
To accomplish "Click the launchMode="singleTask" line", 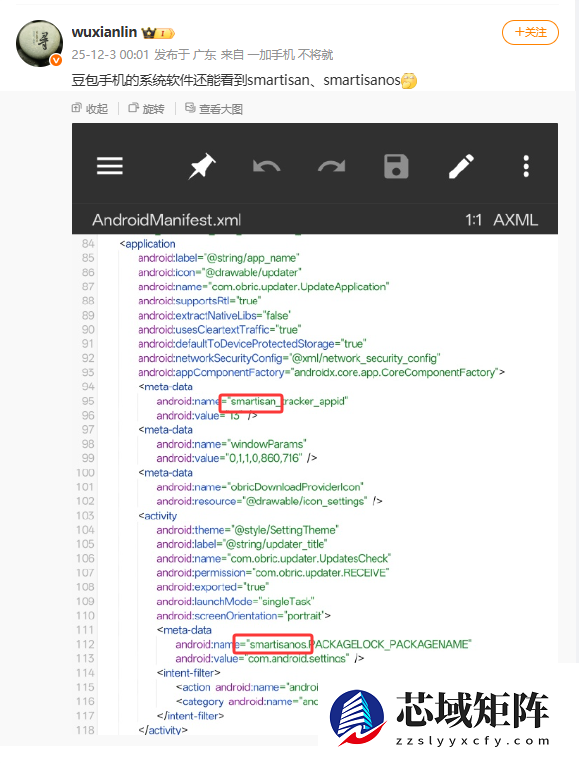I will click(x=235, y=601).
